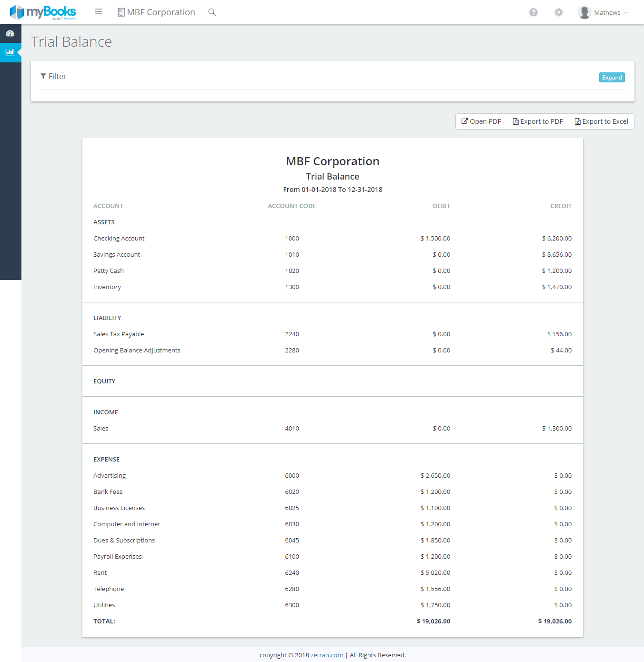Click the Business Licenses row name

coord(119,508)
